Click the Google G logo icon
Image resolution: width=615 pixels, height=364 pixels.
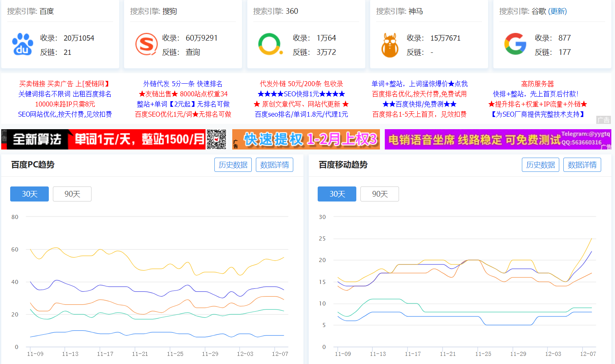515,44
